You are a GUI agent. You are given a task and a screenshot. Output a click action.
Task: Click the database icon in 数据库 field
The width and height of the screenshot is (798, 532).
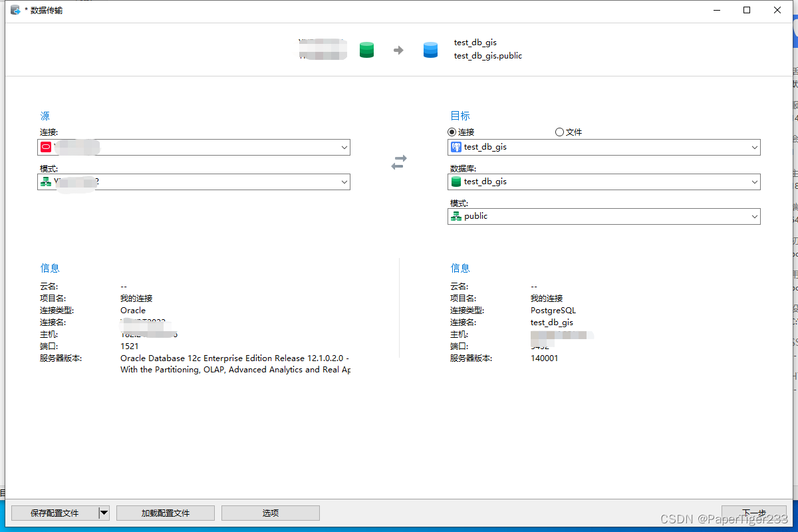click(456, 181)
